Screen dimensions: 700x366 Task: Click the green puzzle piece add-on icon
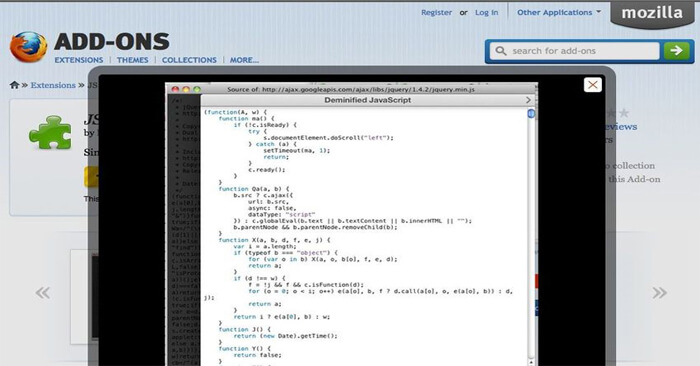tap(50, 132)
